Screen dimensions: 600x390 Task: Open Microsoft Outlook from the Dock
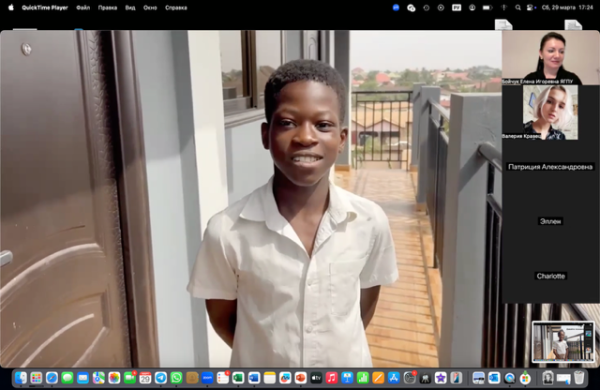[494, 378]
